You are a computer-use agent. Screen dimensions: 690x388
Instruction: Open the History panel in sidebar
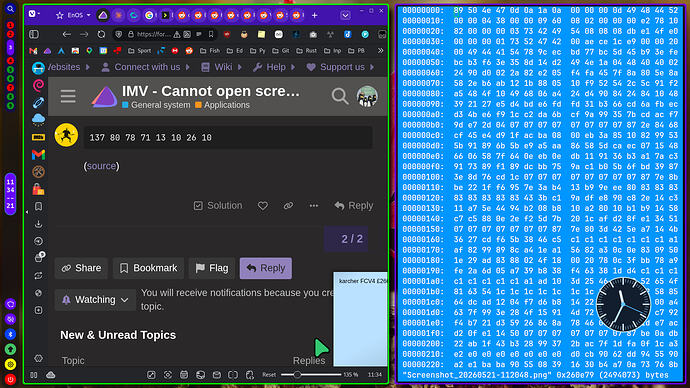point(38,241)
